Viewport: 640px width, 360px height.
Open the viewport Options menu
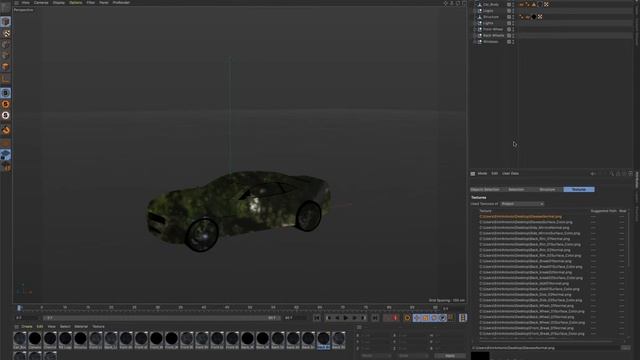coord(76,2)
